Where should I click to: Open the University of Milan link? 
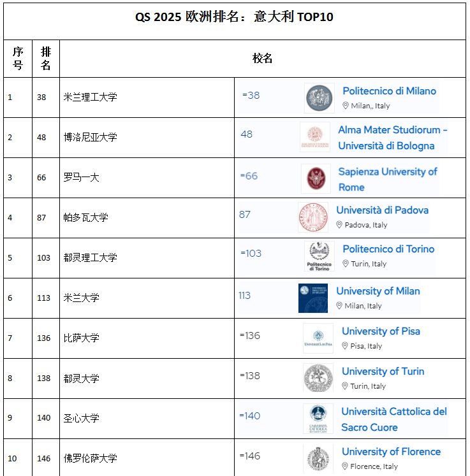(378, 291)
